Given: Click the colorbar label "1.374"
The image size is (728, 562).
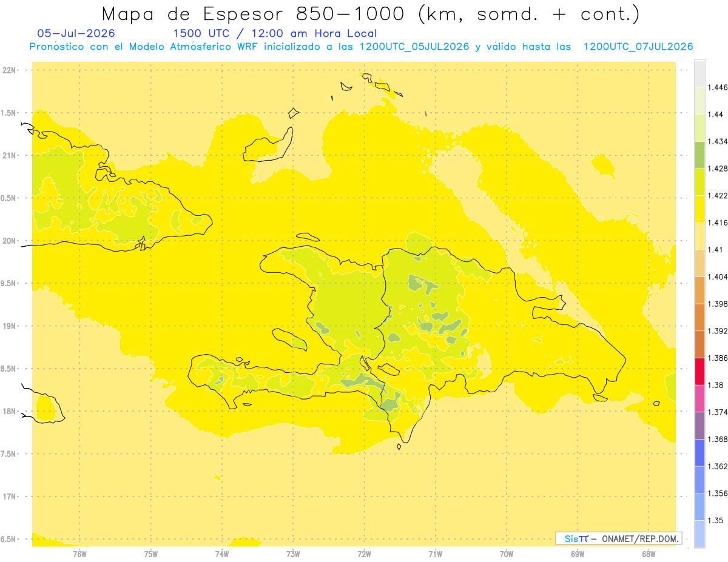Looking at the screenshot, I should click(x=718, y=412).
